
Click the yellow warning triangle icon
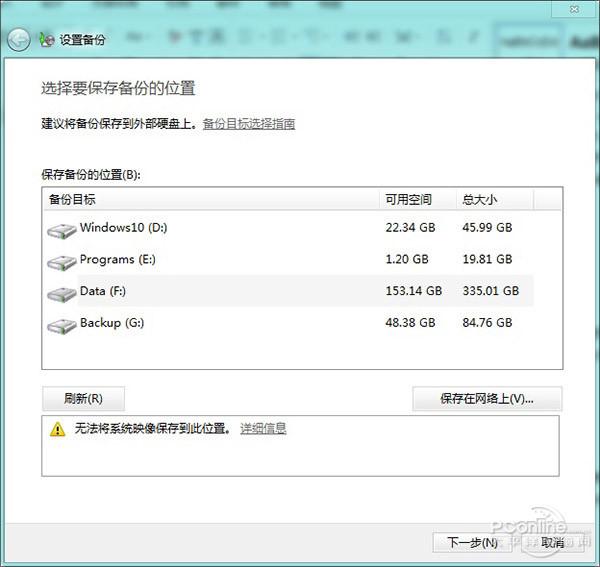(57, 429)
